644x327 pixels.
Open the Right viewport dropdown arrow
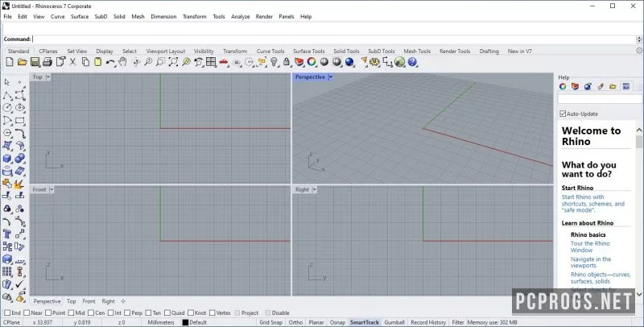click(314, 189)
